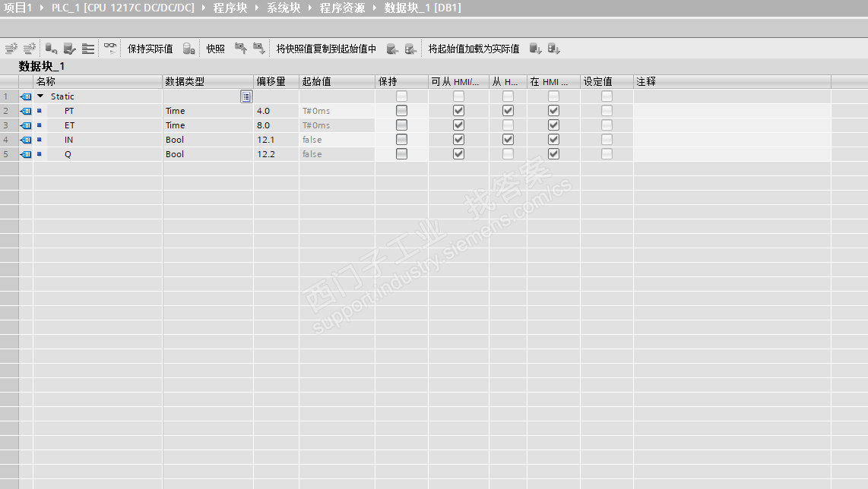The width and height of the screenshot is (868, 489).
Task: Click 数据块_1 [DB1] in the breadcrumb
Action: tap(423, 8)
